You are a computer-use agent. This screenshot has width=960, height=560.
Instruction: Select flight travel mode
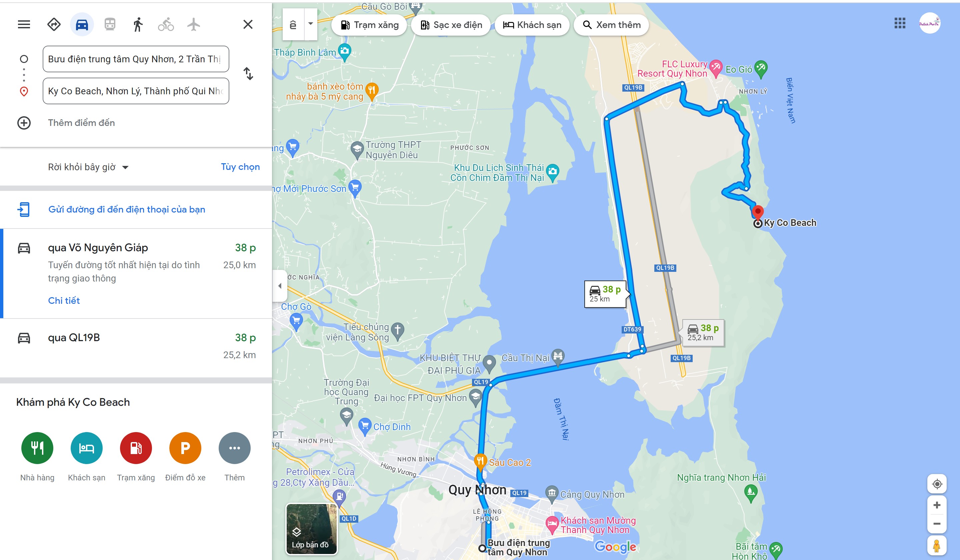tap(194, 25)
